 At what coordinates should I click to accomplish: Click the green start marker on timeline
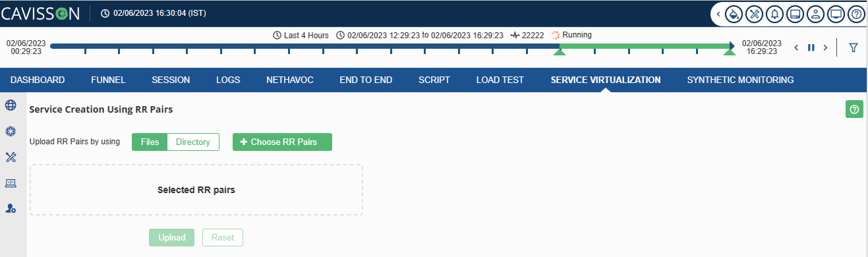point(559,51)
